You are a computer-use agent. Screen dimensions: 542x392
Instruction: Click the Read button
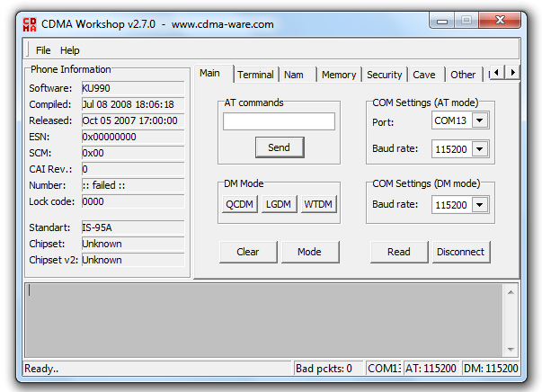coord(399,252)
